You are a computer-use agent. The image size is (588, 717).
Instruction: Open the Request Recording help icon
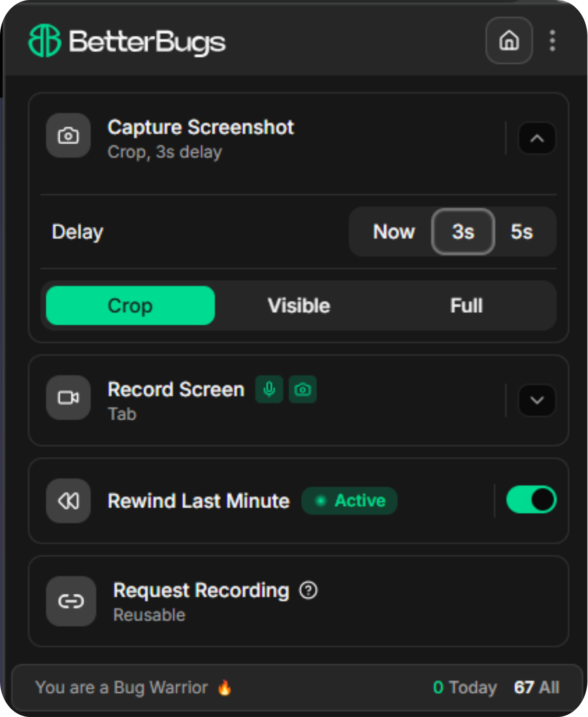(308, 590)
